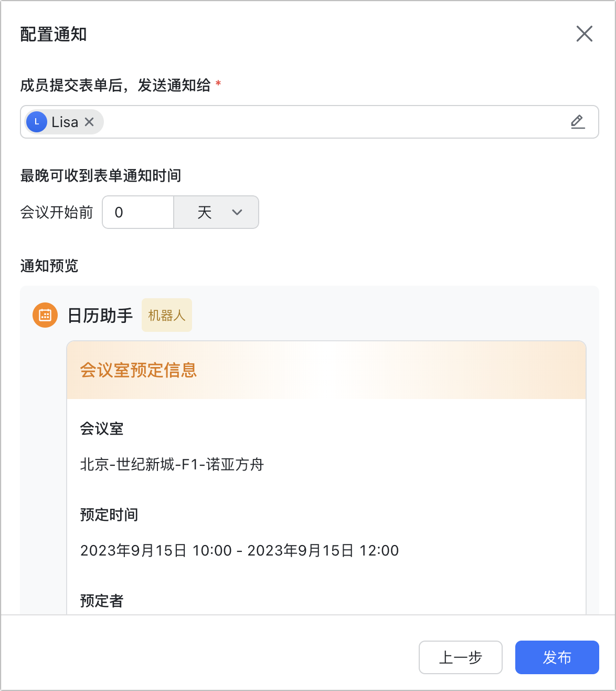Click the 日历助手 bot name

tap(100, 315)
